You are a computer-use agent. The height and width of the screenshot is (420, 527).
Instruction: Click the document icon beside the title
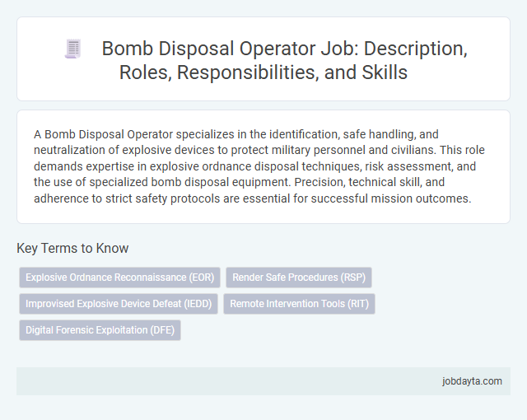(x=73, y=49)
